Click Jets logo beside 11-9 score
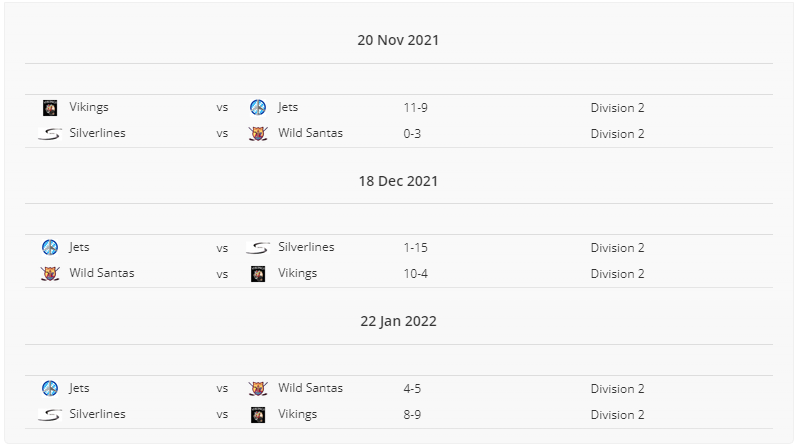 [258, 107]
